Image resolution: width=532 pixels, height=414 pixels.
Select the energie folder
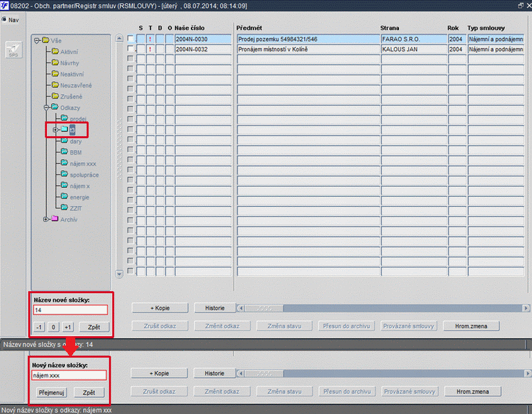(75, 197)
